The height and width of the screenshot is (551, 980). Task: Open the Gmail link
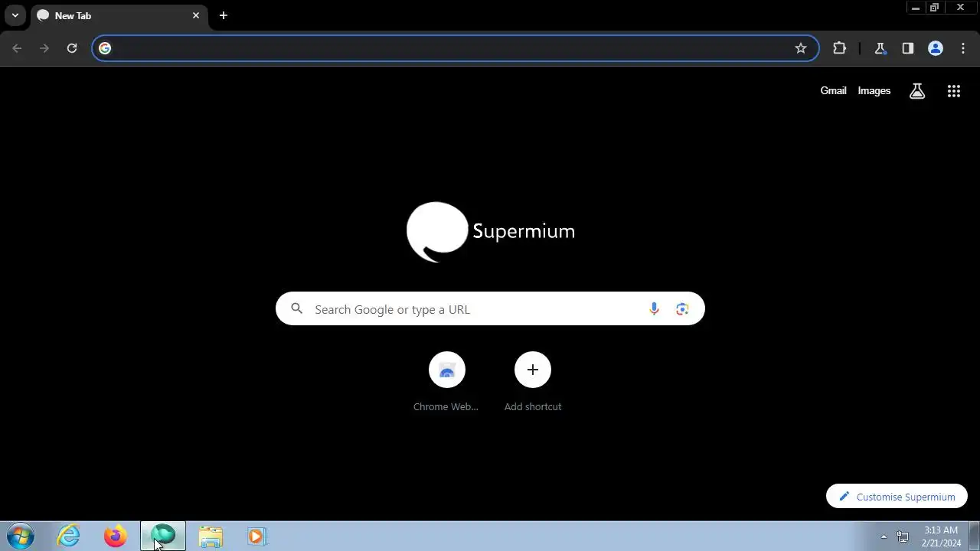(x=833, y=90)
